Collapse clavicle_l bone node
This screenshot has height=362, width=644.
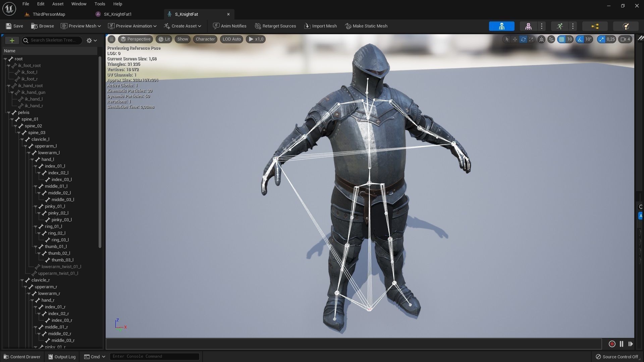(x=22, y=139)
